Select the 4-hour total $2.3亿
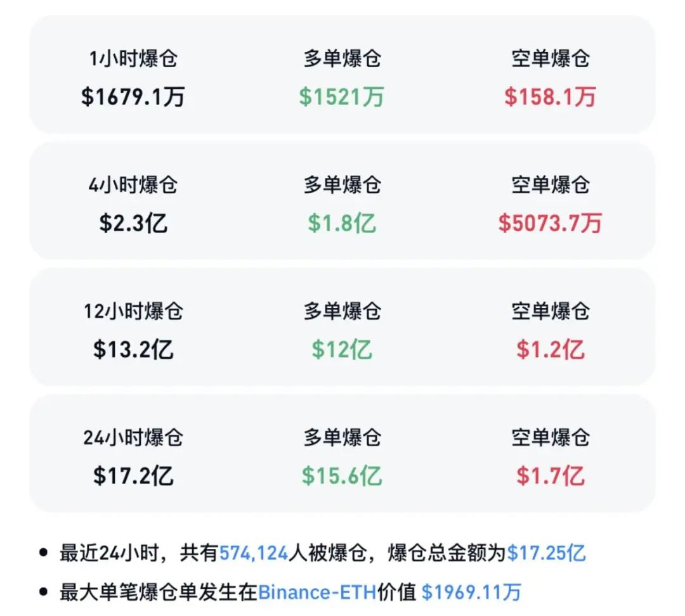 (x=133, y=223)
